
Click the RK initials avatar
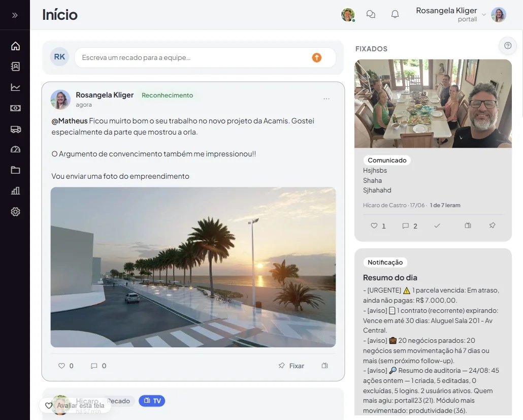59,57
